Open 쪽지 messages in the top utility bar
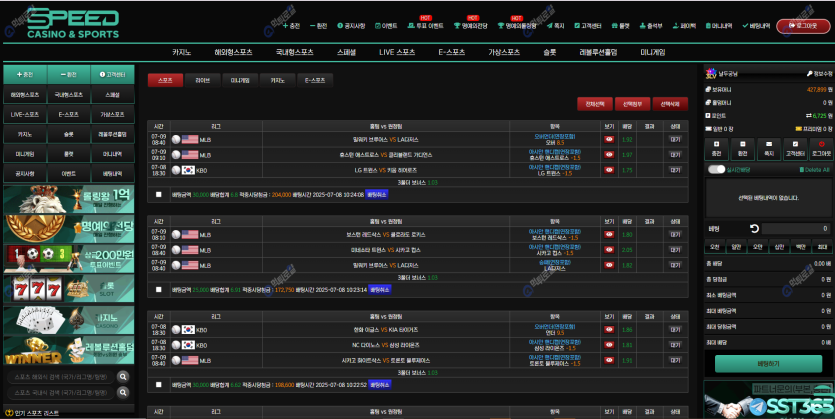The width and height of the screenshot is (835, 419). (555, 26)
